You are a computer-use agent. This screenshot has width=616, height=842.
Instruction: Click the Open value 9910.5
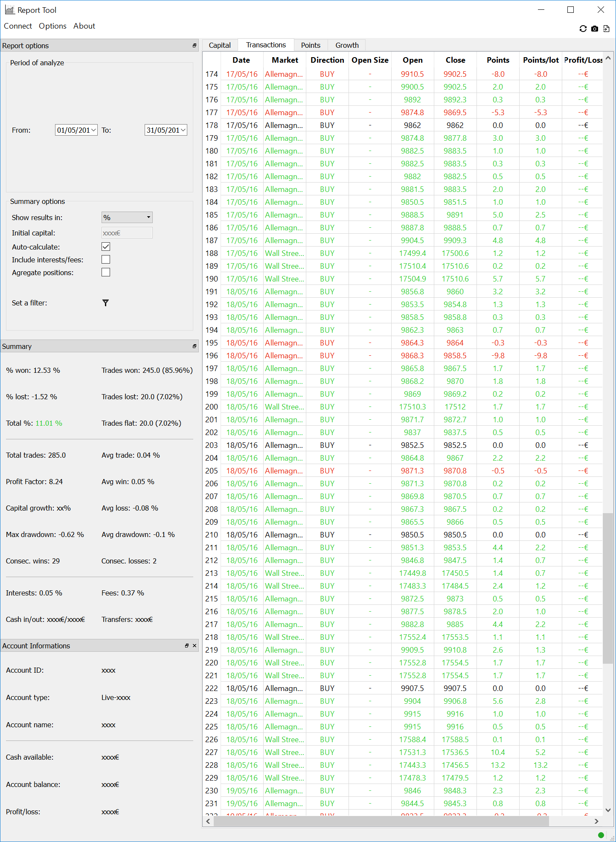[413, 74]
